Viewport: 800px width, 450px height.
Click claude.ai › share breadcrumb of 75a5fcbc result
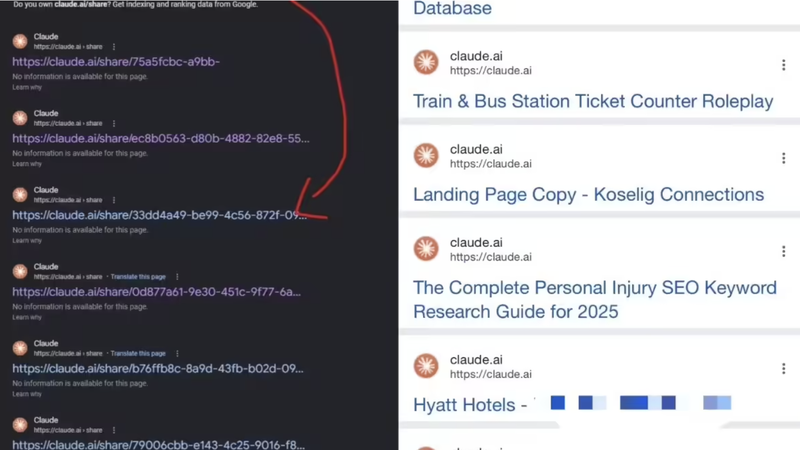click(68, 46)
